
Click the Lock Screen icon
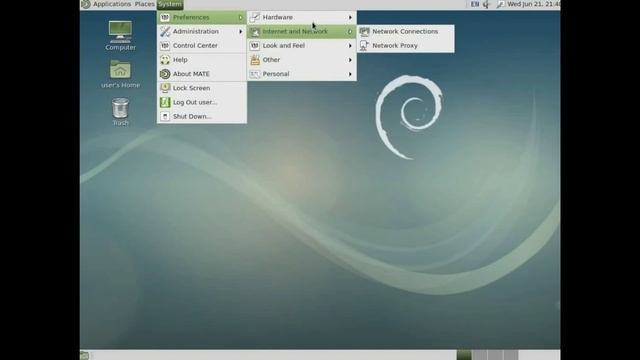[165, 88]
